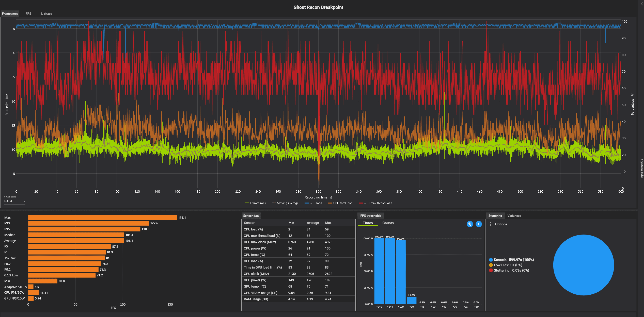
Task: Select the GPU VRAM usage (GB) row
Action: tap(298, 293)
